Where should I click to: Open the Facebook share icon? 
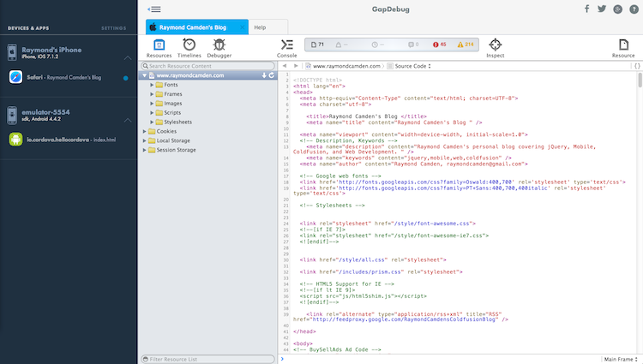[586, 9]
